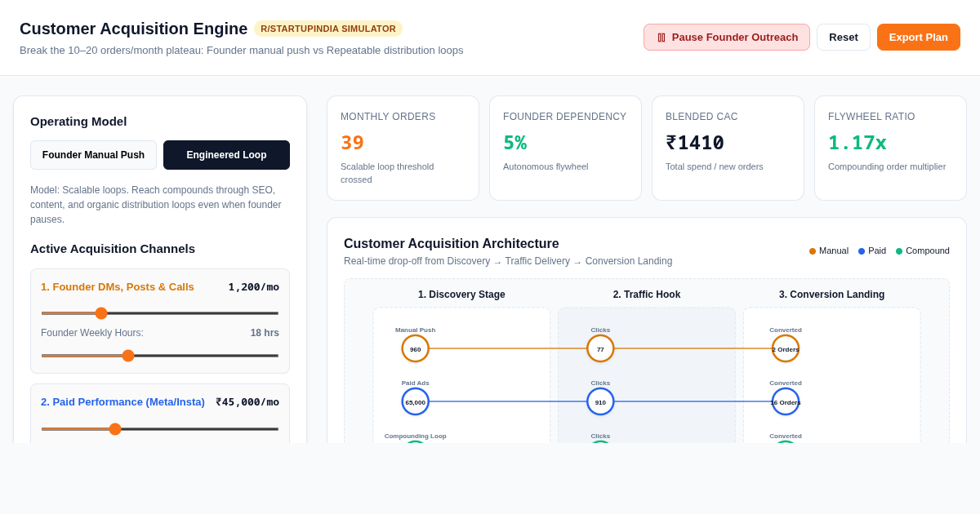Click the Paid legend dot

(862, 251)
